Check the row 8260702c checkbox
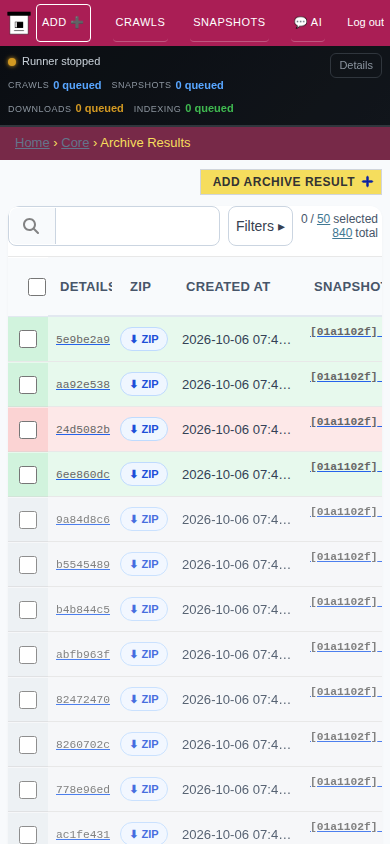 28,745
